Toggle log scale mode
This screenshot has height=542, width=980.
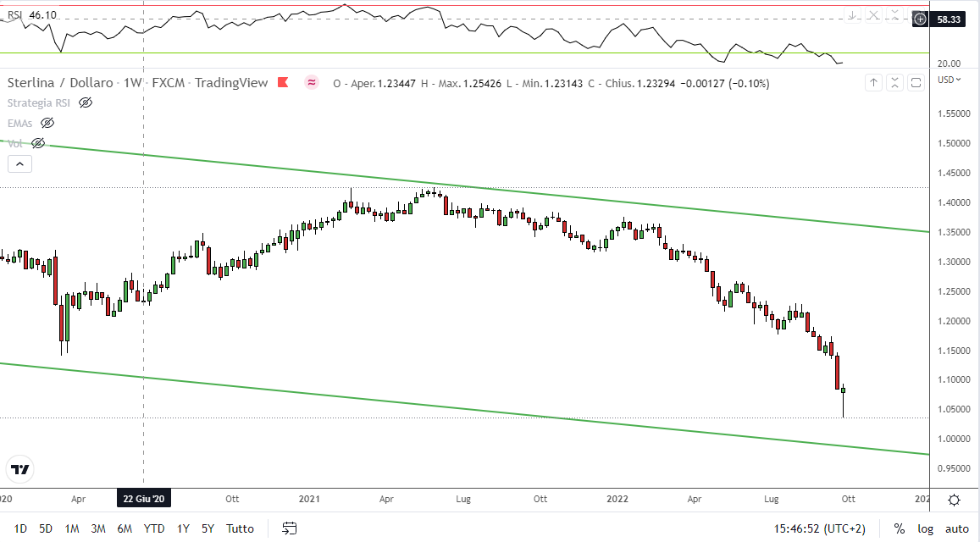click(x=926, y=528)
